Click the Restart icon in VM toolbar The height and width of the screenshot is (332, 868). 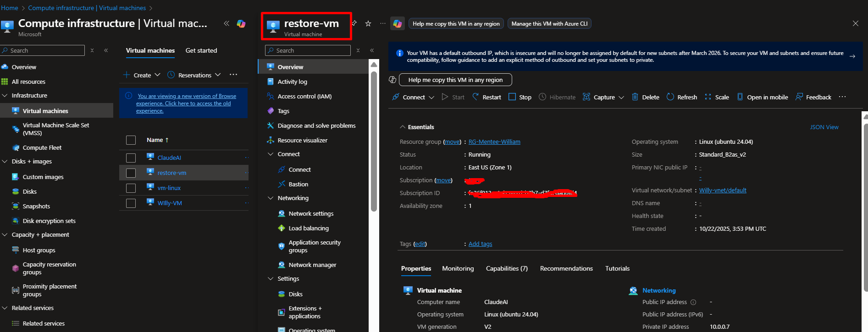pos(475,97)
